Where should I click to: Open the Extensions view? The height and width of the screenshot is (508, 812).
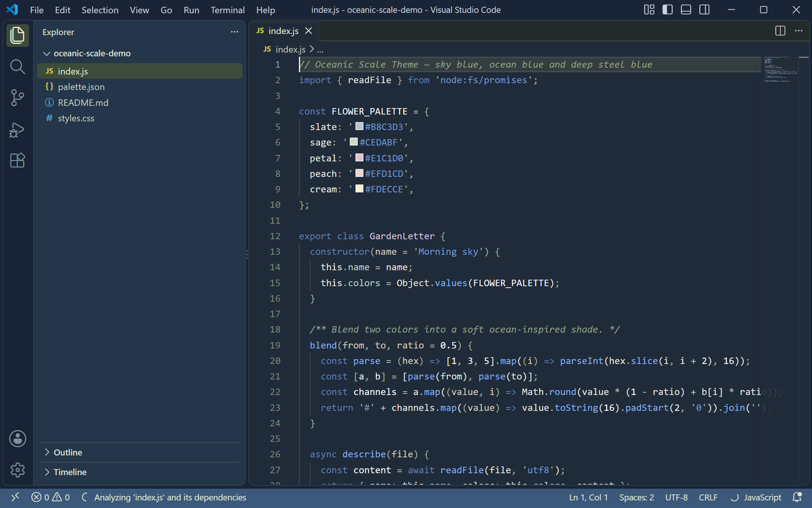(17, 160)
